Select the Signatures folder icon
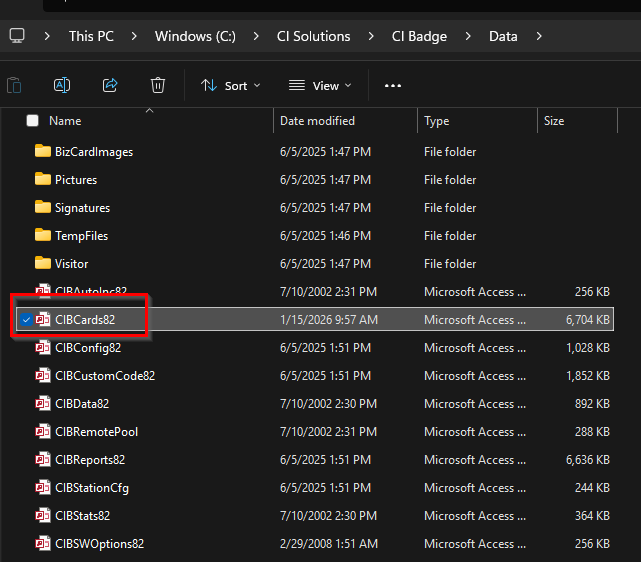 click(x=43, y=207)
